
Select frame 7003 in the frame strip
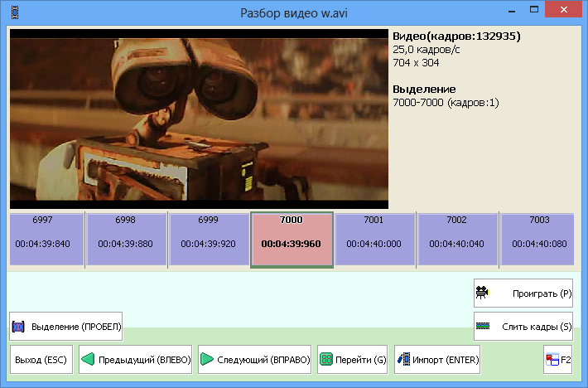[x=537, y=240]
